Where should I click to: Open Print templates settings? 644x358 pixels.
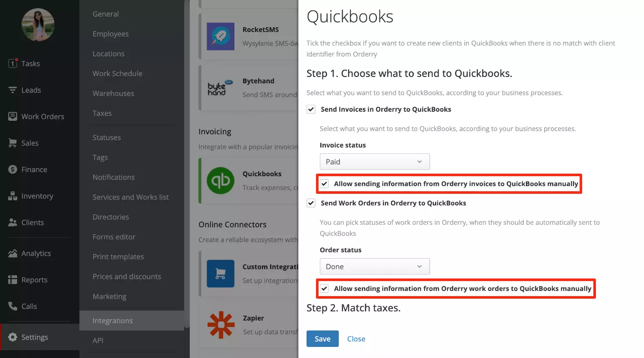118,257
